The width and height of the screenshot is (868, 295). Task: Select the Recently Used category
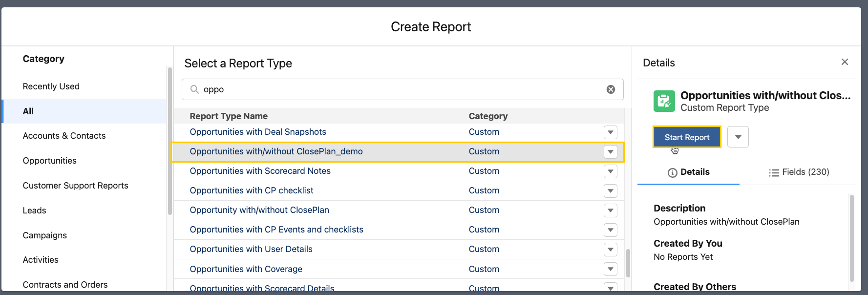51,86
